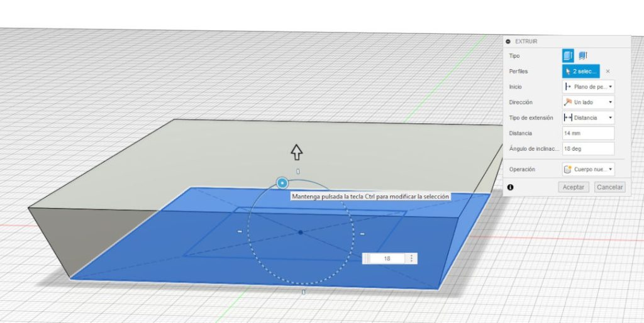
Task: Open the options menu beside the 18 input
Action: 412,258
